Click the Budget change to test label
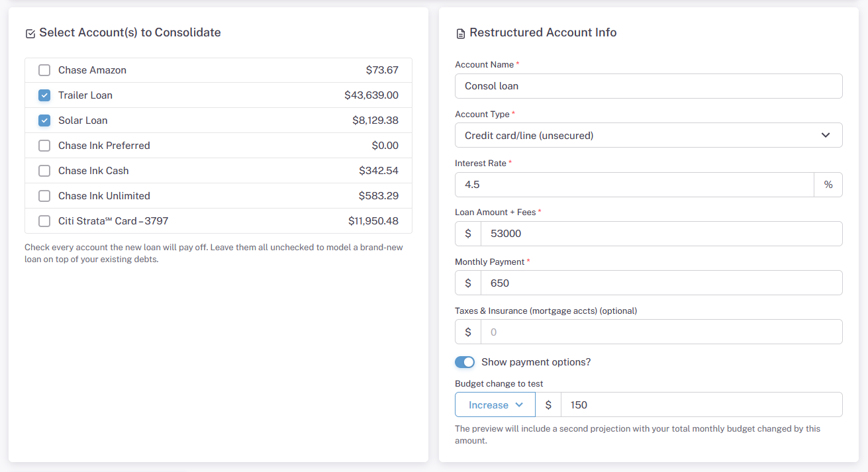Image resolution: width=868 pixels, height=472 pixels. tap(499, 383)
